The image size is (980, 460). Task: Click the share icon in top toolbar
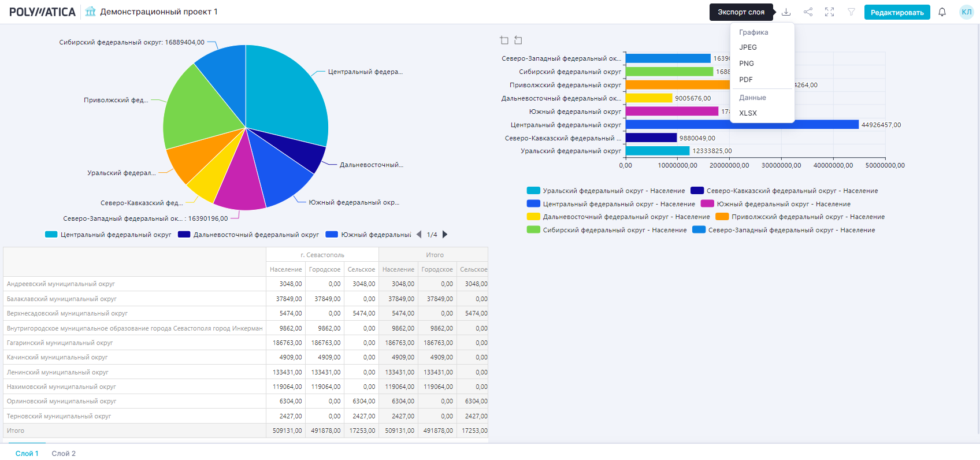[x=808, y=12]
